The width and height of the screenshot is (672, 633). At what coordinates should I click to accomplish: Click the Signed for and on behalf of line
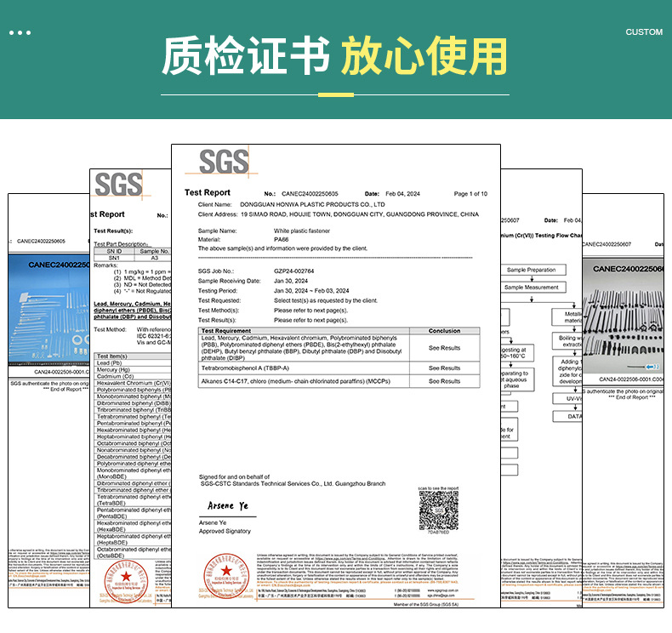pyautogui.click(x=234, y=476)
